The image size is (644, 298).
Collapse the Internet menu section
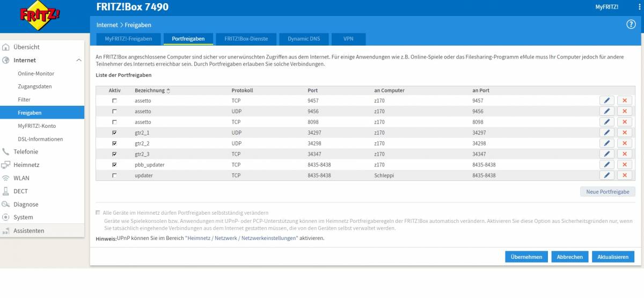point(79,61)
